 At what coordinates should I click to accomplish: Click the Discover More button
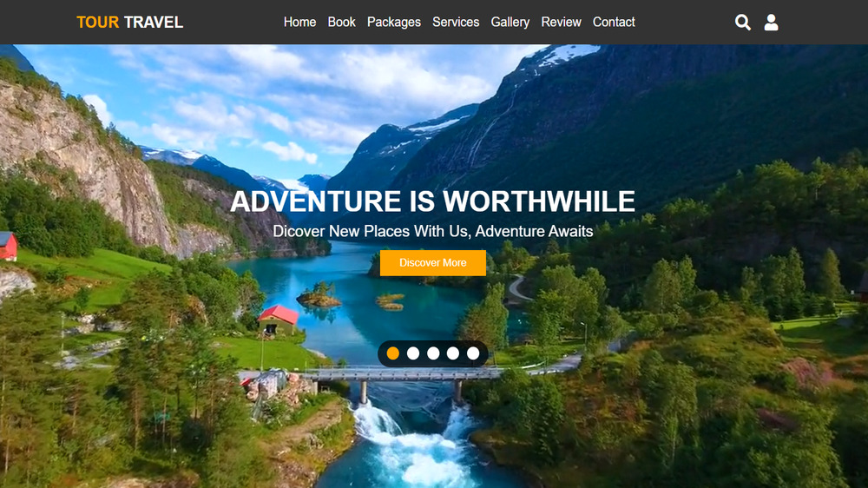pyautogui.click(x=433, y=262)
